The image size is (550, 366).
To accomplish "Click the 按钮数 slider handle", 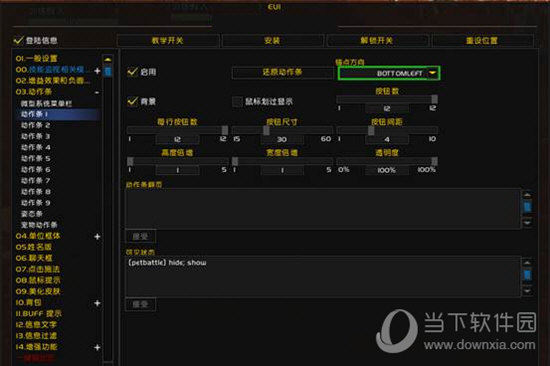I will tap(434, 99).
